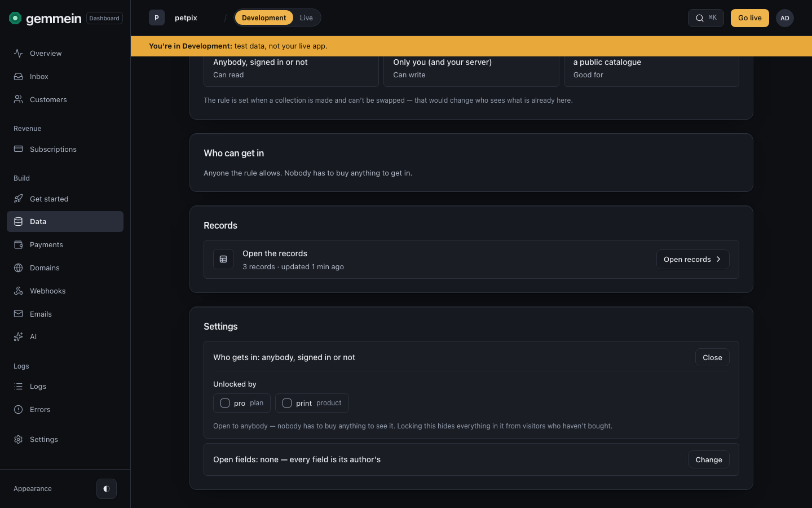Click the Open records chevron button
Image resolution: width=812 pixels, height=508 pixels.
(x=693, y=259)
